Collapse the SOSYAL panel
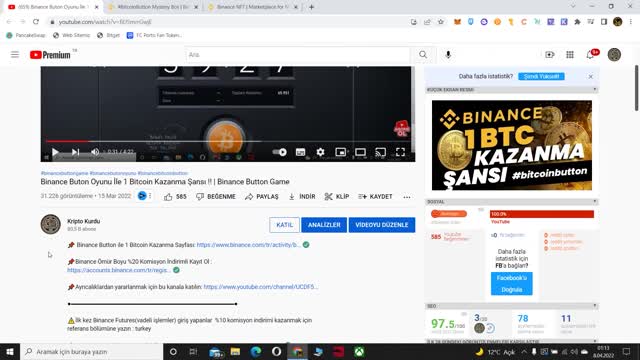Image resolution: width=640 pixels, height=360 pixels. pos(595,202)
